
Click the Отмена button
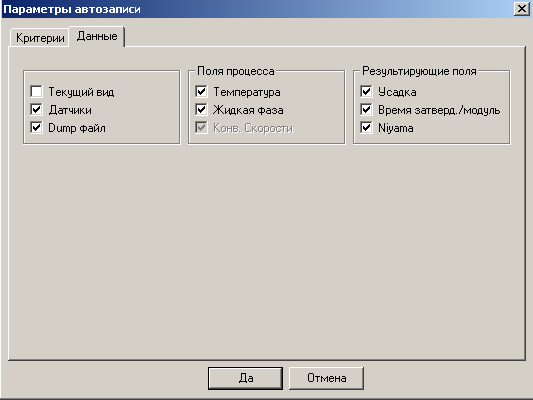tap(326, 378)
